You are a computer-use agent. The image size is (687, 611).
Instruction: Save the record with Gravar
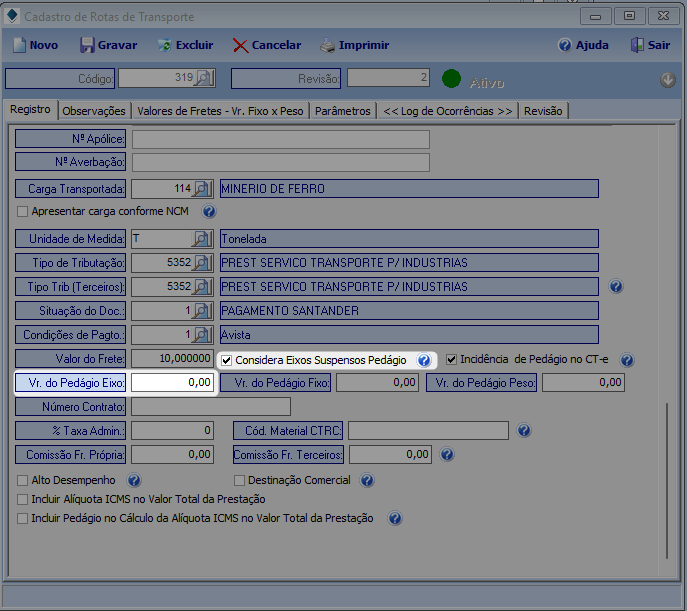pos(108,45)
